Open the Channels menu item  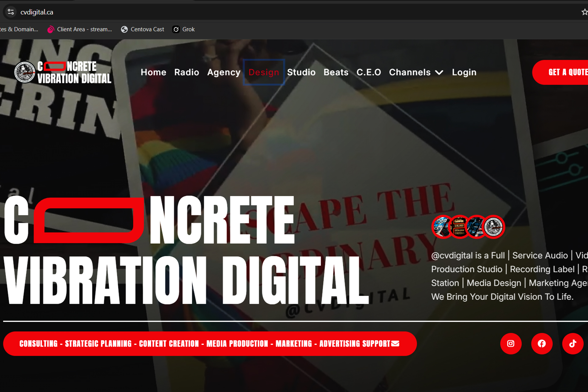[416, 72]
